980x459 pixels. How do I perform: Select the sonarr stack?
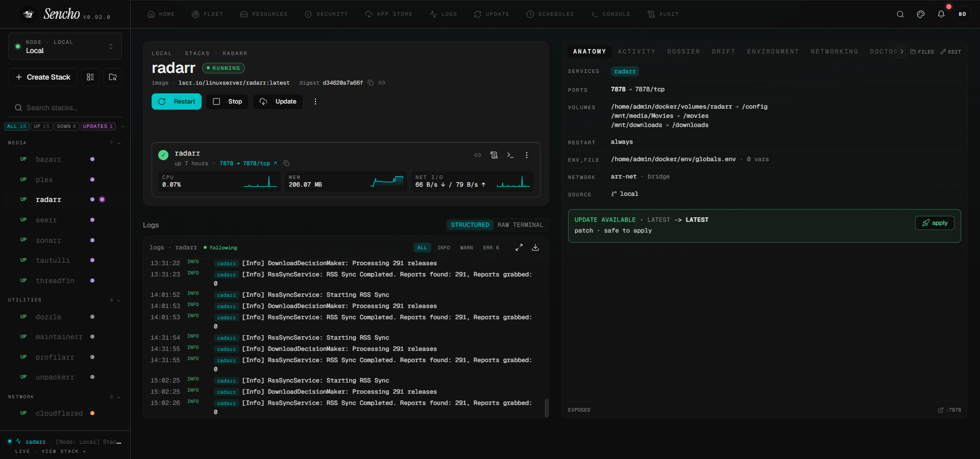[x=65, y=240]
